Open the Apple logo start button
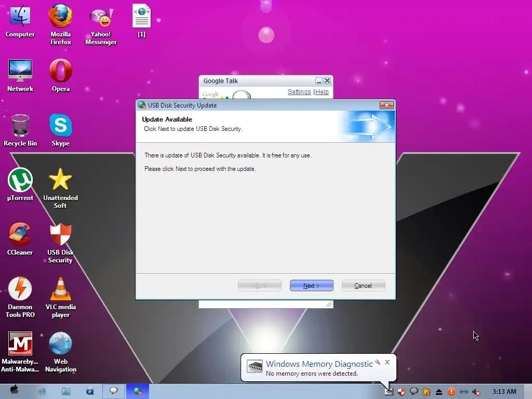 pos(14,390)
